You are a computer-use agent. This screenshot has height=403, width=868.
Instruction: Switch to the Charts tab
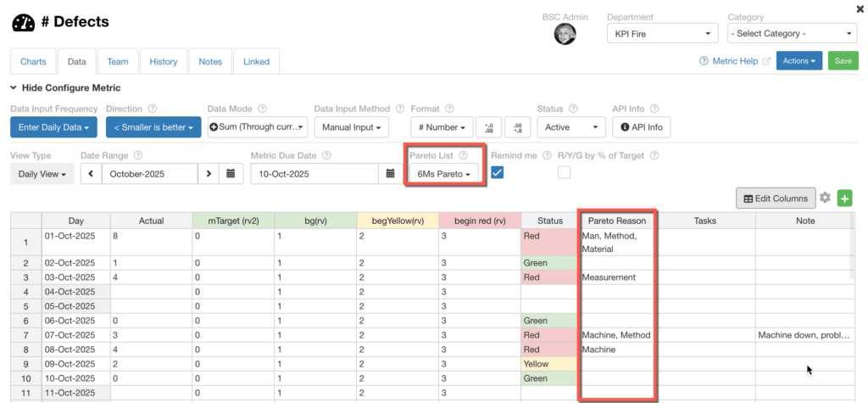coord(33,61)
